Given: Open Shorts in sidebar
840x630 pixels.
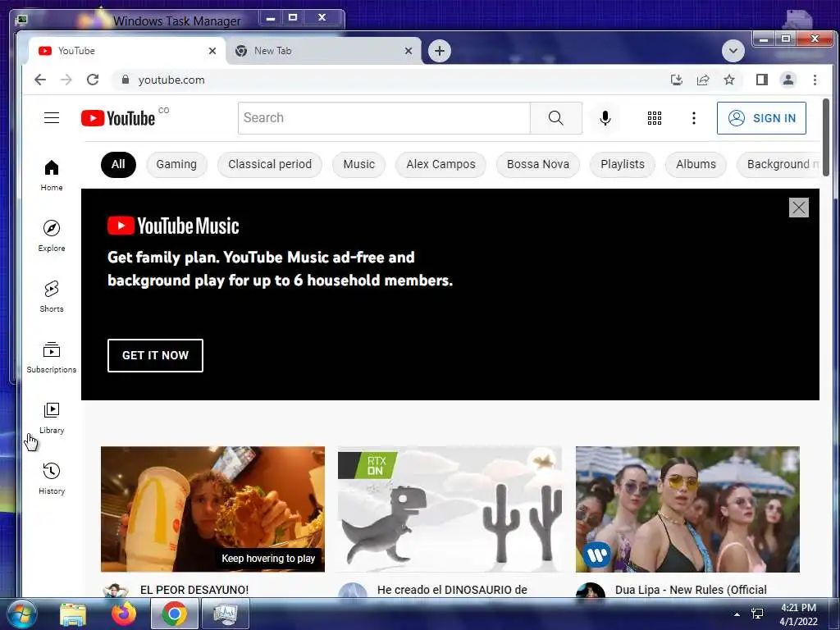Looking at the screenshot, I should click(52, 296).
